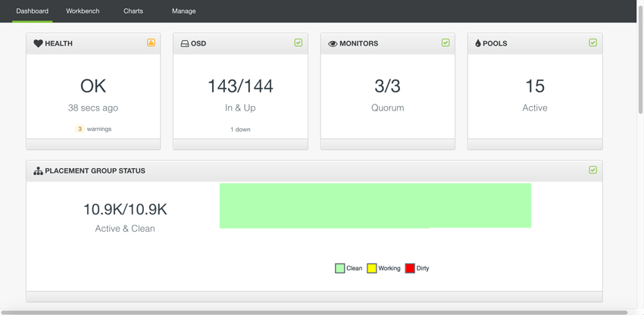The image size is (644, 315).
Task: Click the 3/3 monitors value
Action: click(x=387, y=86)
